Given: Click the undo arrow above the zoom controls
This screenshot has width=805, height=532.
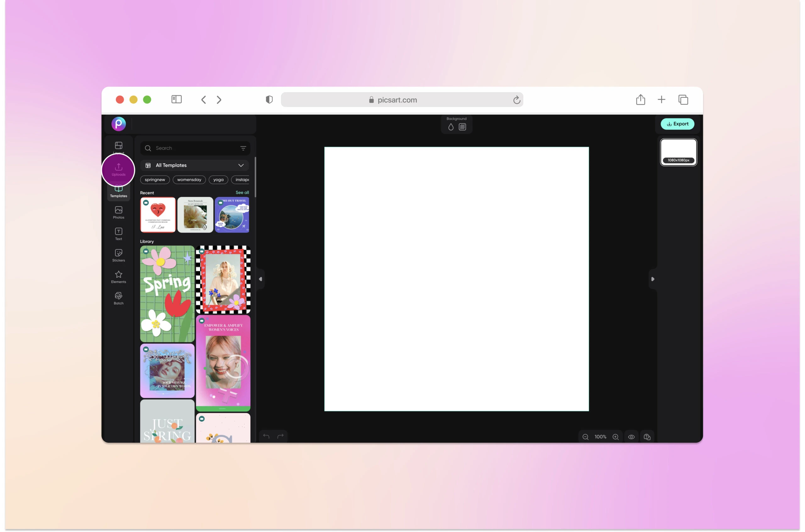Looking at the screenshot, I should click(x=266, y=436).
